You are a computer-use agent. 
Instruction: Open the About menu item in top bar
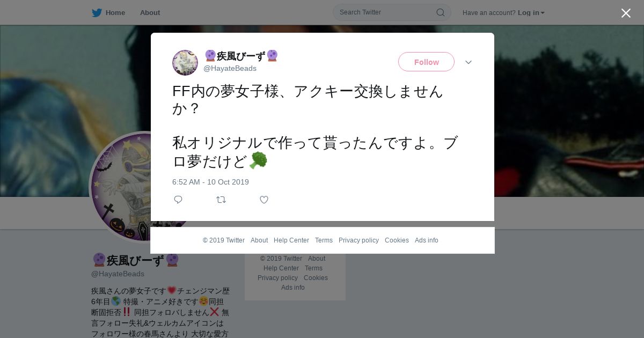click(150, 13)
